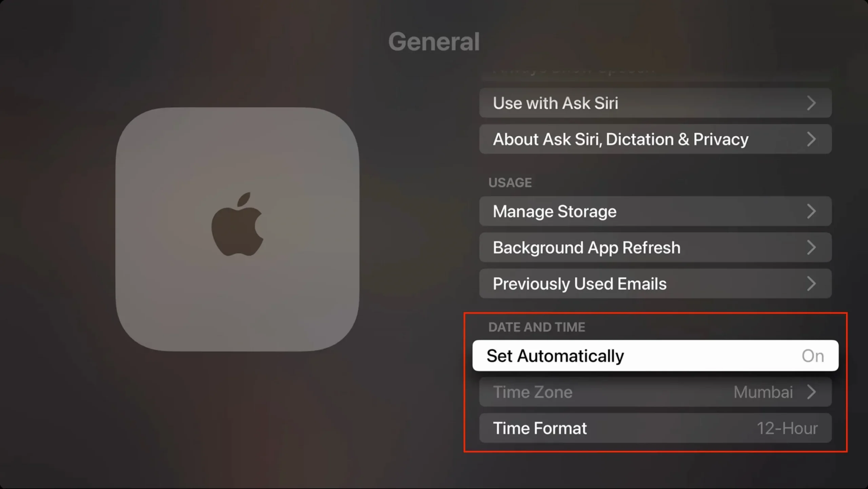The height and width of the screenshot is (489, 868).
Task: Select Mumbai time zone label
Action: tap(763, 392)
